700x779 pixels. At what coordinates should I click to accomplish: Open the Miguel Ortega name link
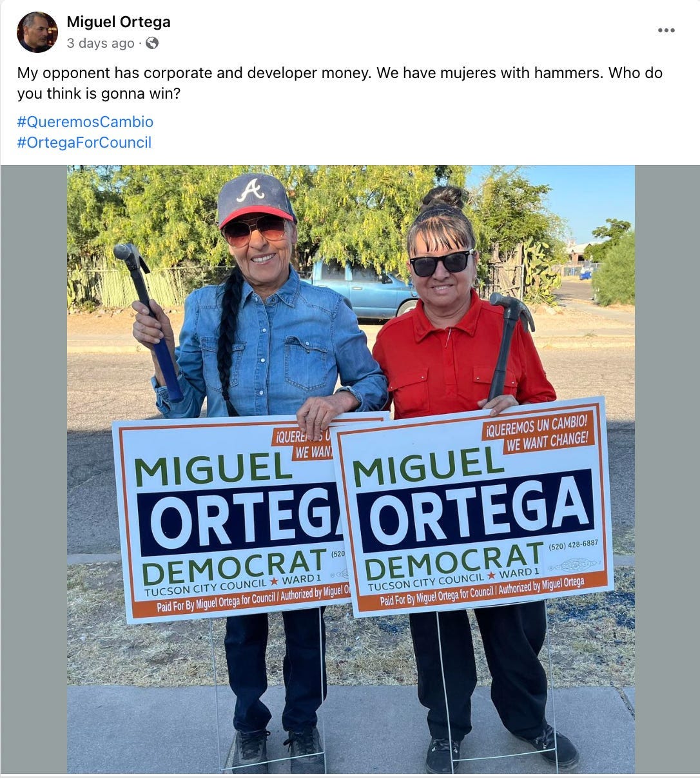pos(119,22)
